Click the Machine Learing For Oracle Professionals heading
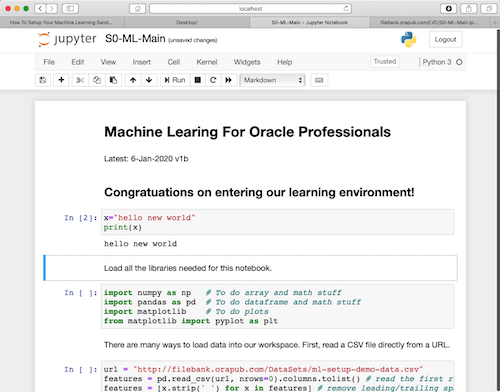Image resolution: width=500 pixels, height=392 pixels. click(247, 132)
